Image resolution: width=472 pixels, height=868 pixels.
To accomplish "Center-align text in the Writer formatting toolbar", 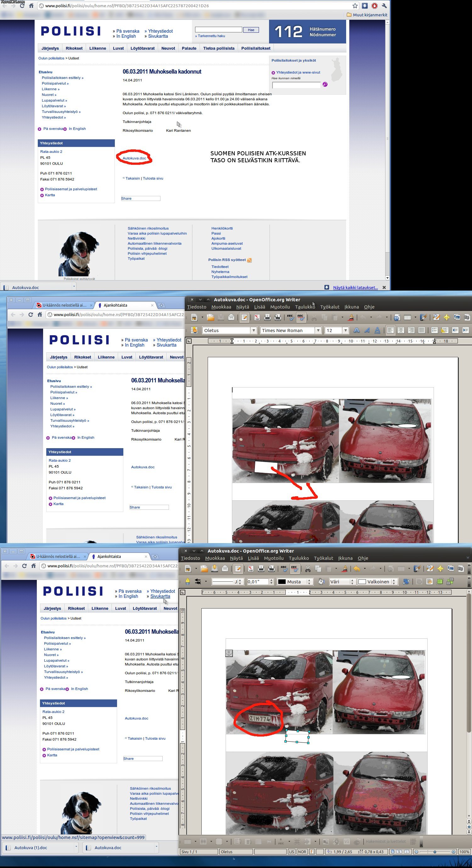I will pyautogui.click(x=401, y=330).
